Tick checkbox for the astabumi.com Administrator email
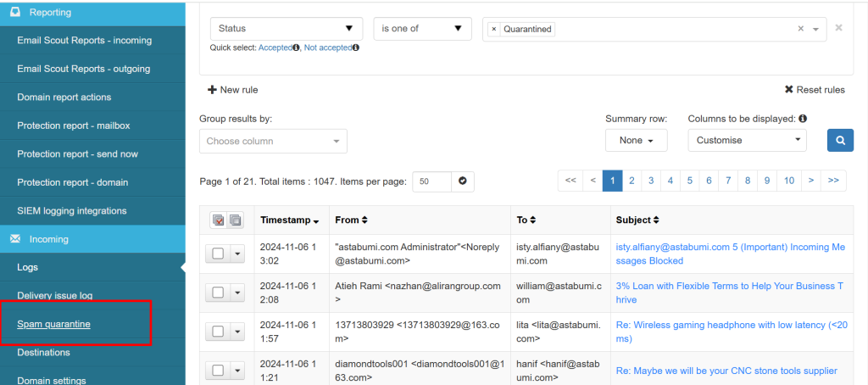Image resolution: width=868 pixels, height=385 pixels. coord(218,254)
